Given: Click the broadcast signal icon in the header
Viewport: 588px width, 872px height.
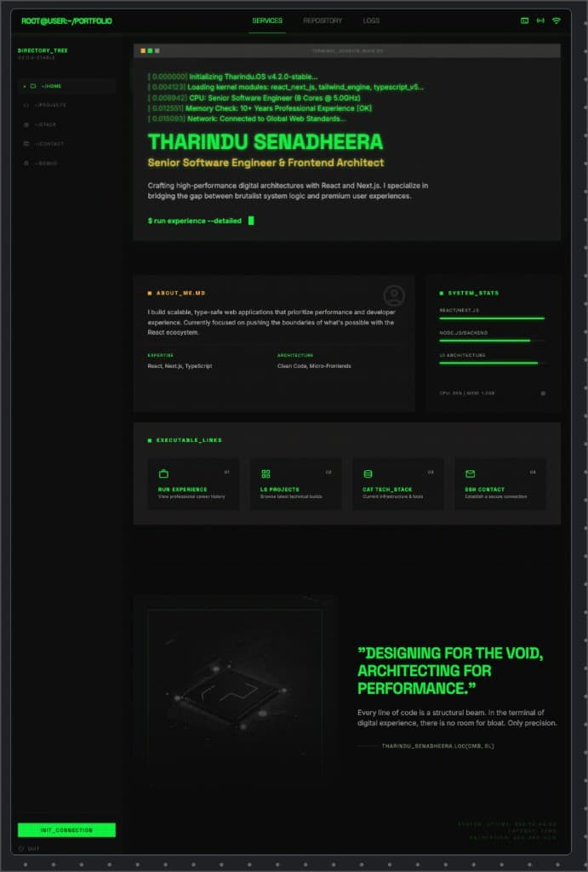Looking at the screenshot, I should [x=540, y=20].
